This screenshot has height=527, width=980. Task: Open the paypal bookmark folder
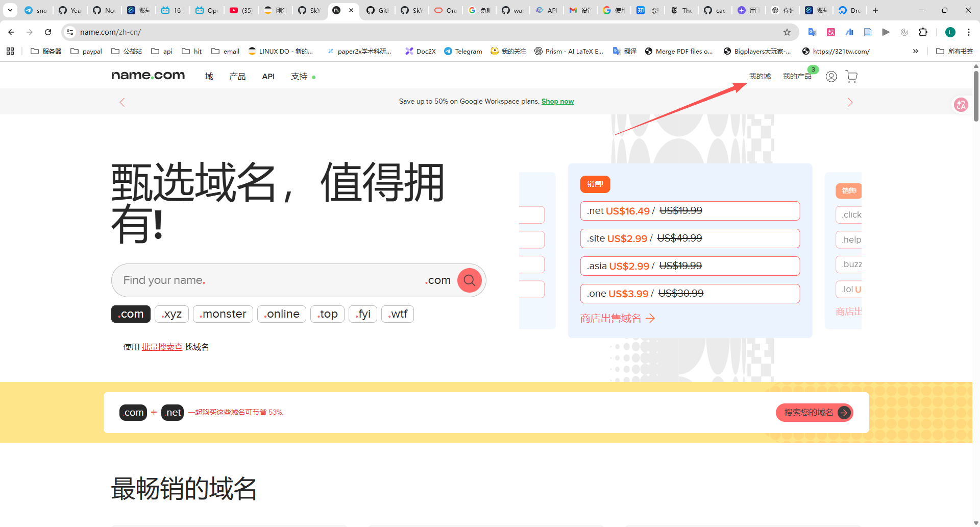[86, 51]
